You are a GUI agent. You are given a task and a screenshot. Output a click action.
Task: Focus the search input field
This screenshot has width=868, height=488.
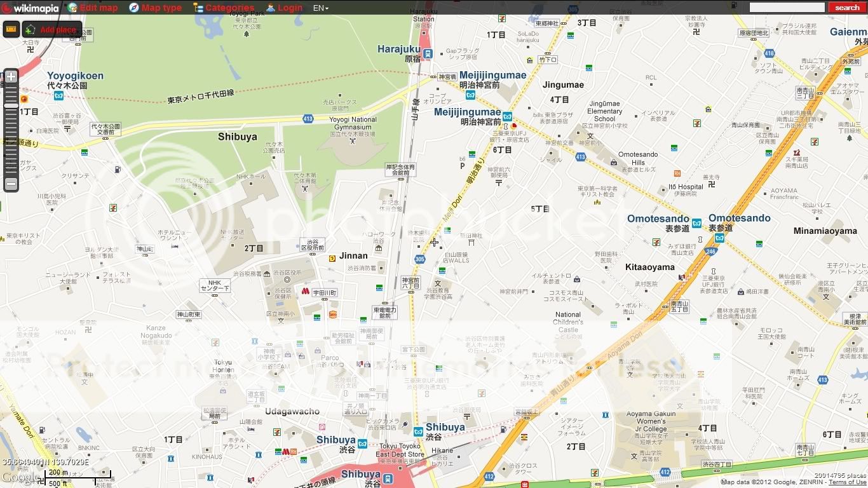787,8
